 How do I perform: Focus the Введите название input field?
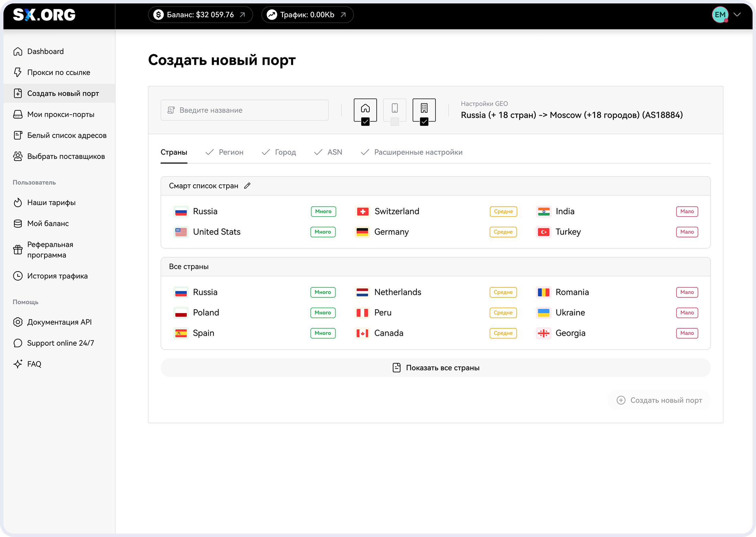pos(244,110)
